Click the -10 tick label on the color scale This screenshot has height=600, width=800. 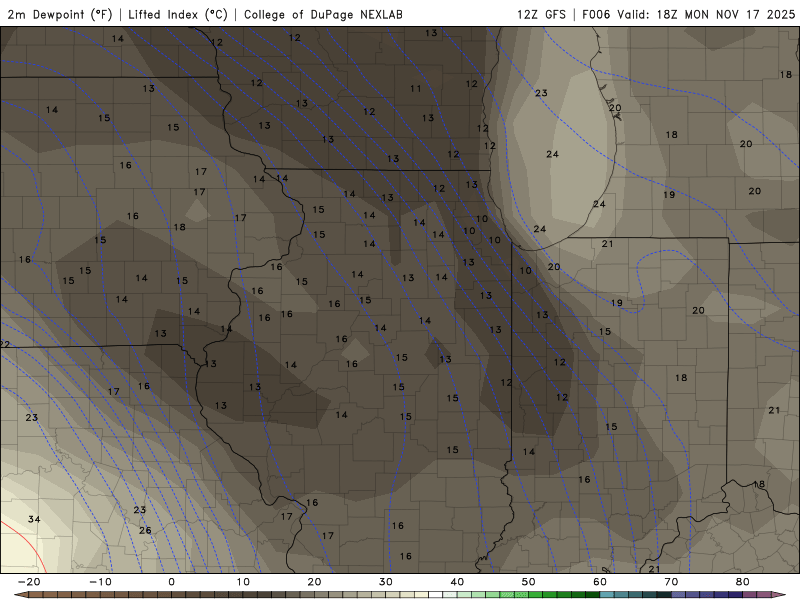click(100, 582)
